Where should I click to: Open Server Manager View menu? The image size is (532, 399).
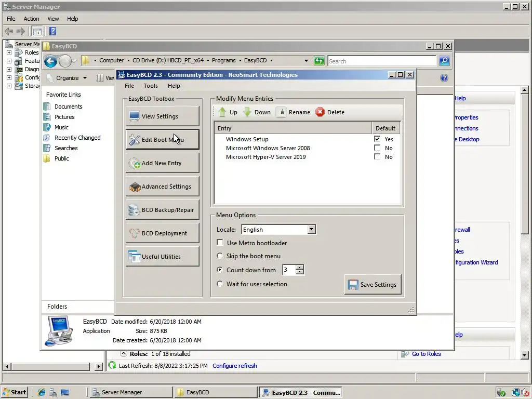click(53, 19)
